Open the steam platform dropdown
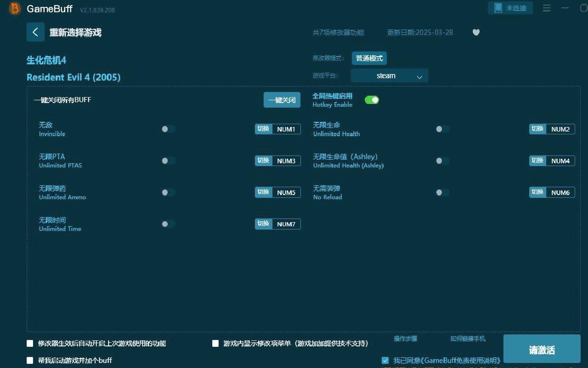The height and width of the screenshot is (368, 588). (390, 76)
